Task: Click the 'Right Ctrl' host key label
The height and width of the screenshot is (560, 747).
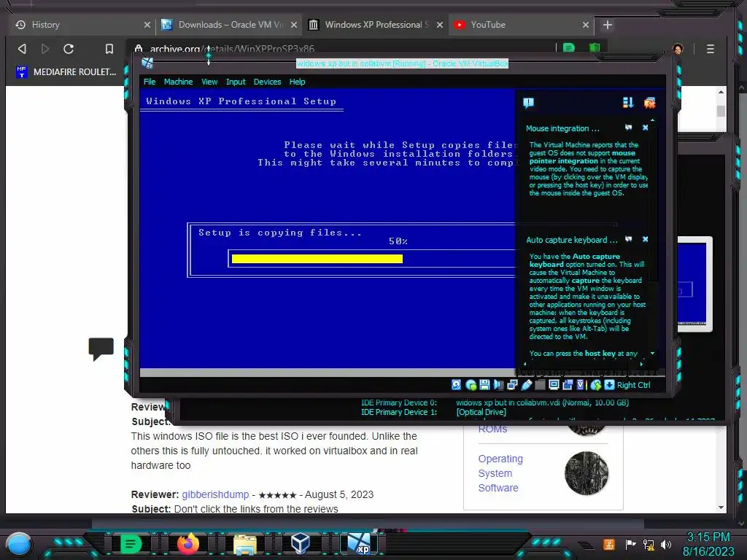Action: pos(633,385)
